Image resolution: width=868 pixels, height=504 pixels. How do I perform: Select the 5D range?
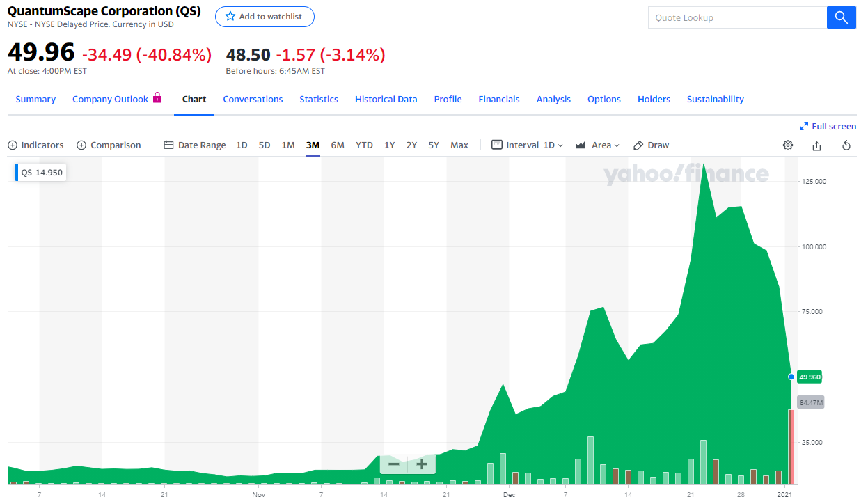265,145
